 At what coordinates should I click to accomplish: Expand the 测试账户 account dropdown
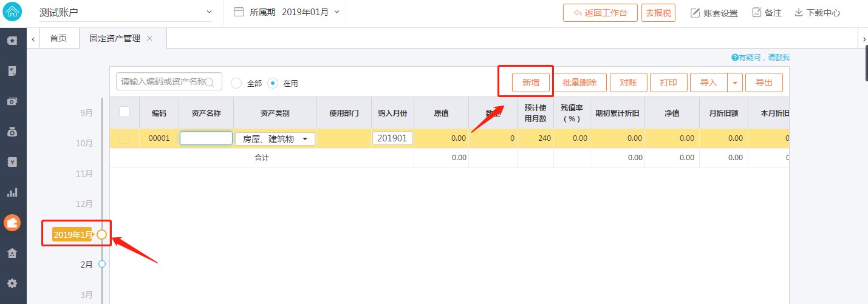click(209, 12)
